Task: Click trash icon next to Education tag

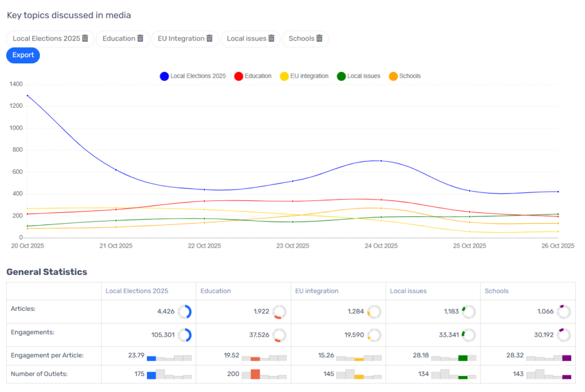Action: click(x=140, y=38)
